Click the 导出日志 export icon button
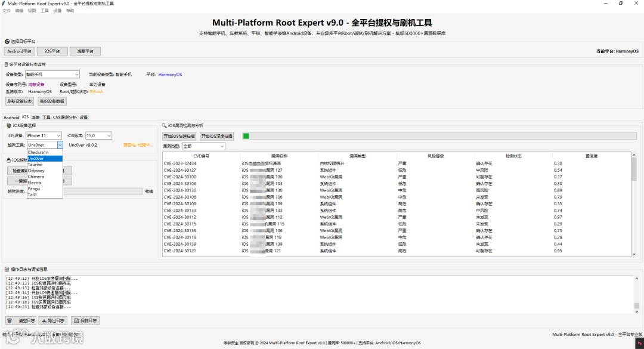This screenshot has width=644, height=349. pos(52,320)
